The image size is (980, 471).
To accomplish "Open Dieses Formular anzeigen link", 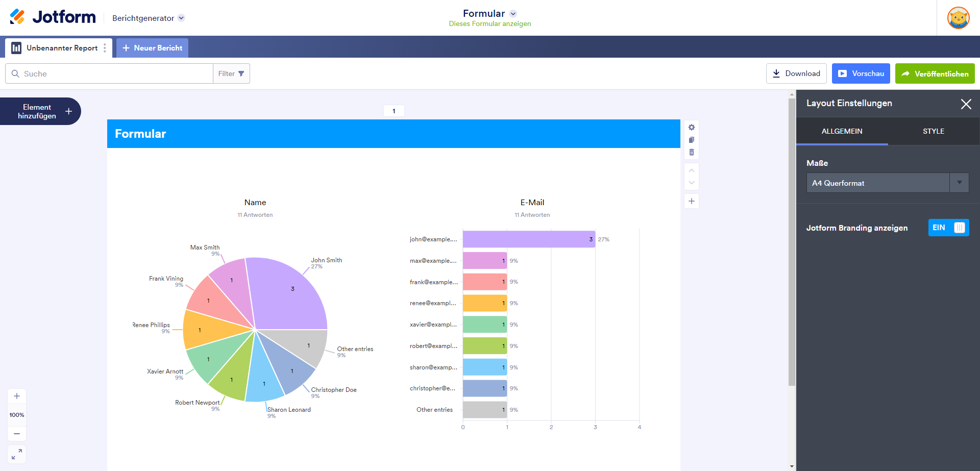I will click(x=489, y=24).
